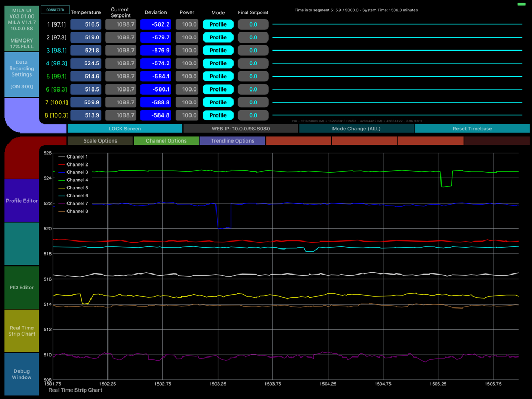Toggle the Profile mode button for channel 5
This screenshot has height=399, width=532.
tap(218, 76)
